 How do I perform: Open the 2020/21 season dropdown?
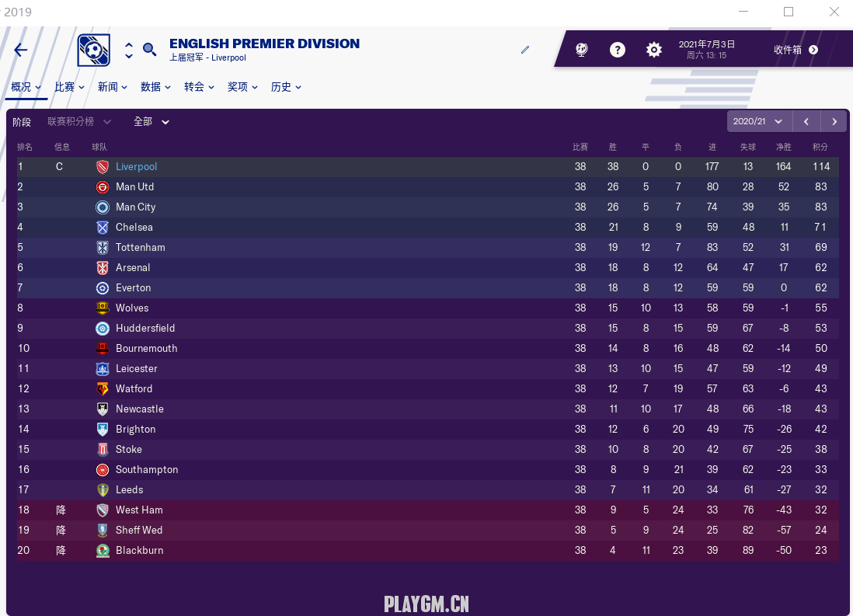(x=759, y=121)
